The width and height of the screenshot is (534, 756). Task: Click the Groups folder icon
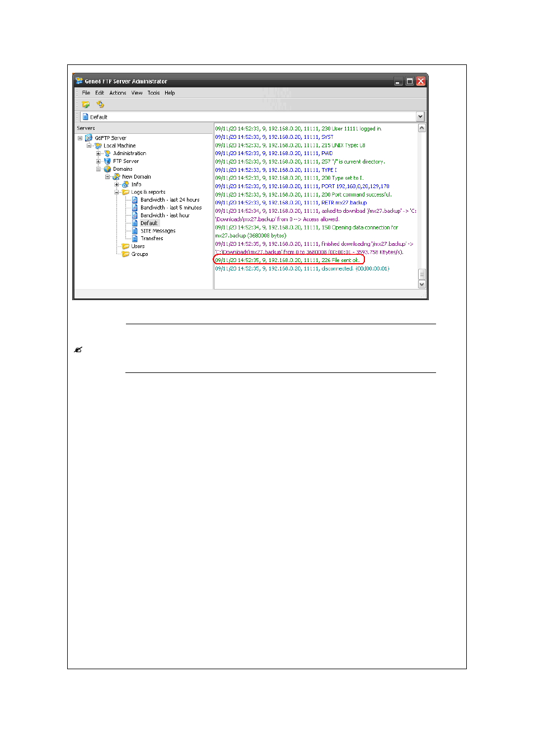click(x=125, y=254)
